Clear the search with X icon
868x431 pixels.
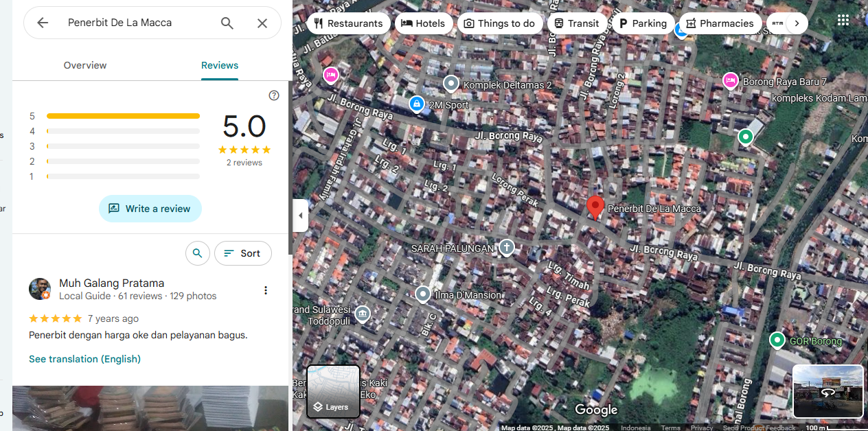click(x=262, y=23)
